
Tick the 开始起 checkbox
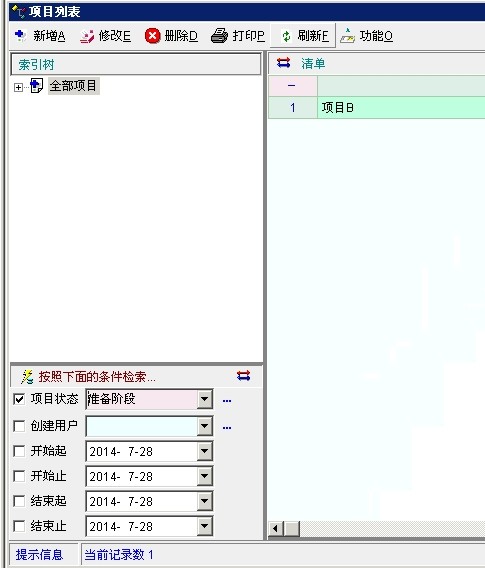[x=19, y=451]
